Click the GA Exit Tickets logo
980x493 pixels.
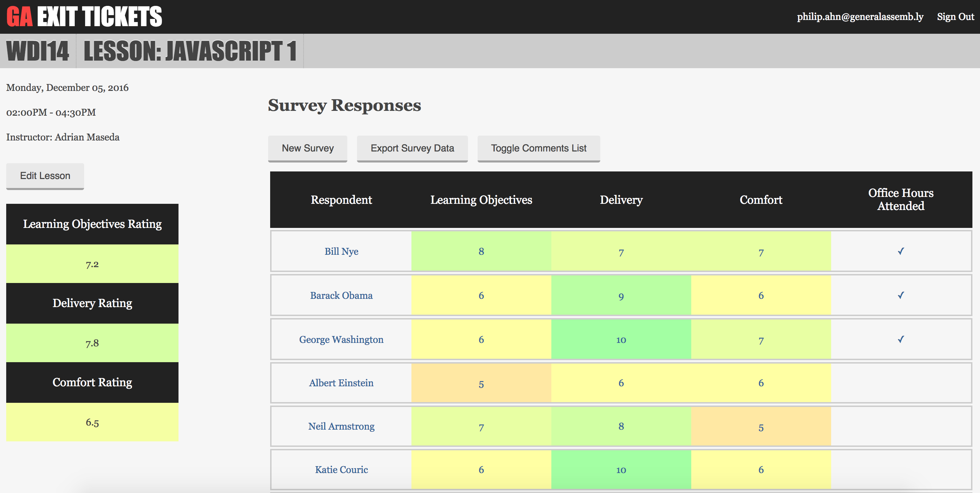point(84,16)
